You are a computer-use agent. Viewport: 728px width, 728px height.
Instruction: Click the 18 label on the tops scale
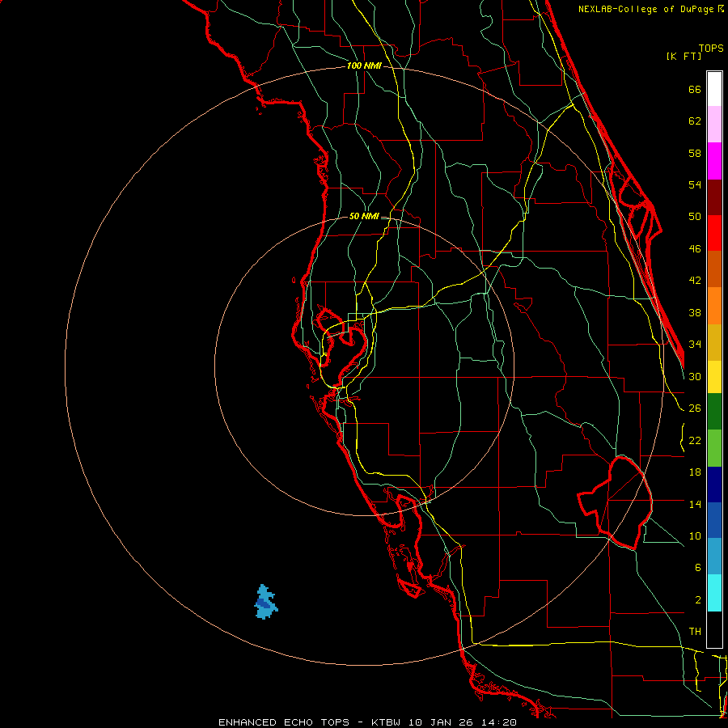[x=695, y=472]
